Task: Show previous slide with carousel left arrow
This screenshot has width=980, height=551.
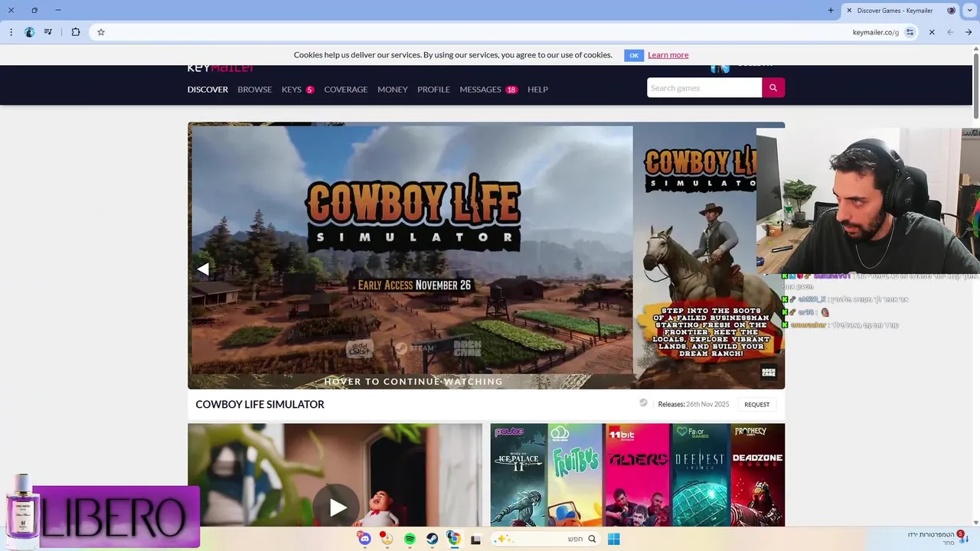Action: 203,269
